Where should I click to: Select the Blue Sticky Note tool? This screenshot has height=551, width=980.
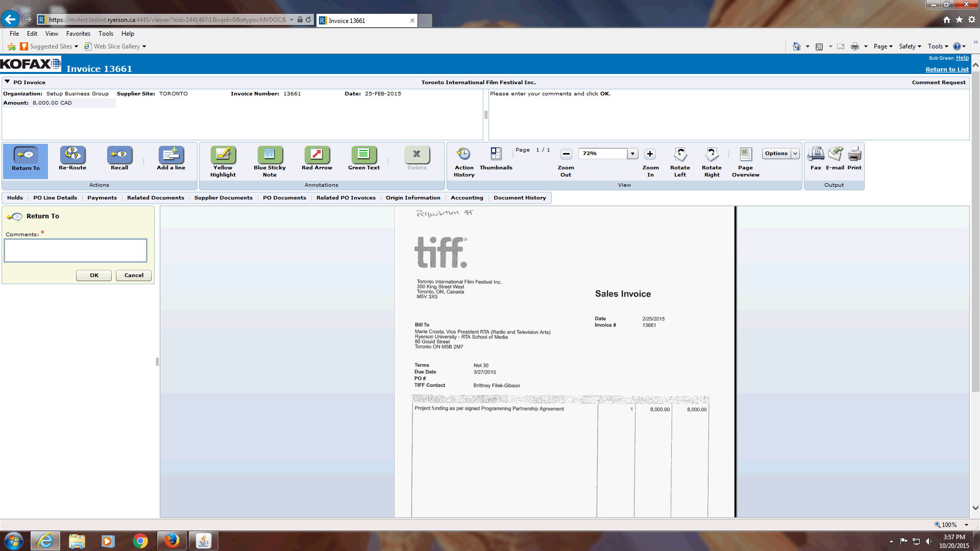(269, 155)
